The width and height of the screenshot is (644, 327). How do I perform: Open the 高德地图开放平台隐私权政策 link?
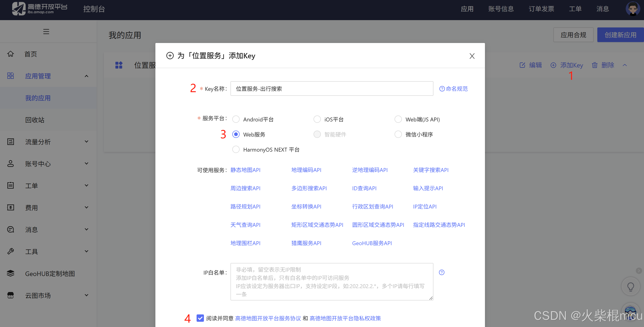tap(345, 318)
